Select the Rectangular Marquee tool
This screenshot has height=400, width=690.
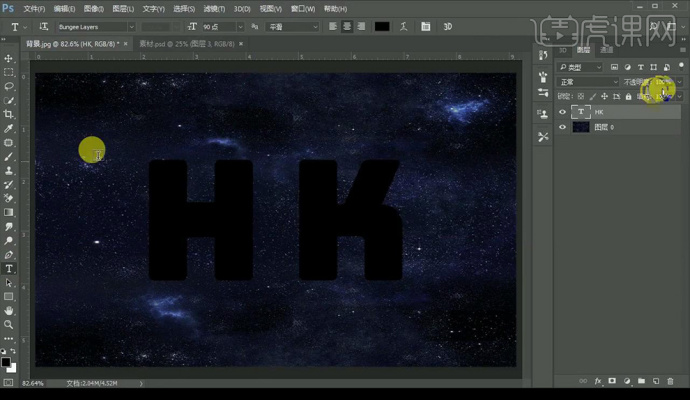9,73
